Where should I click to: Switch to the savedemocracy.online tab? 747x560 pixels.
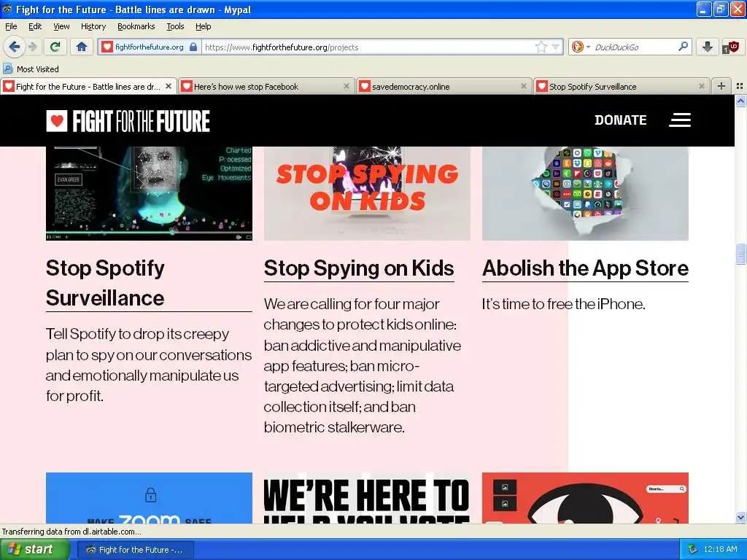[443, 86]
